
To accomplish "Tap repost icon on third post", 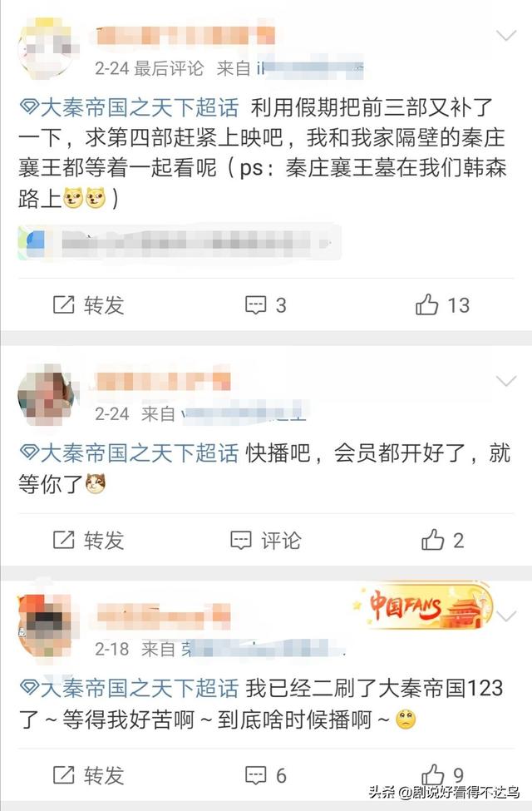I will (64, 774).
